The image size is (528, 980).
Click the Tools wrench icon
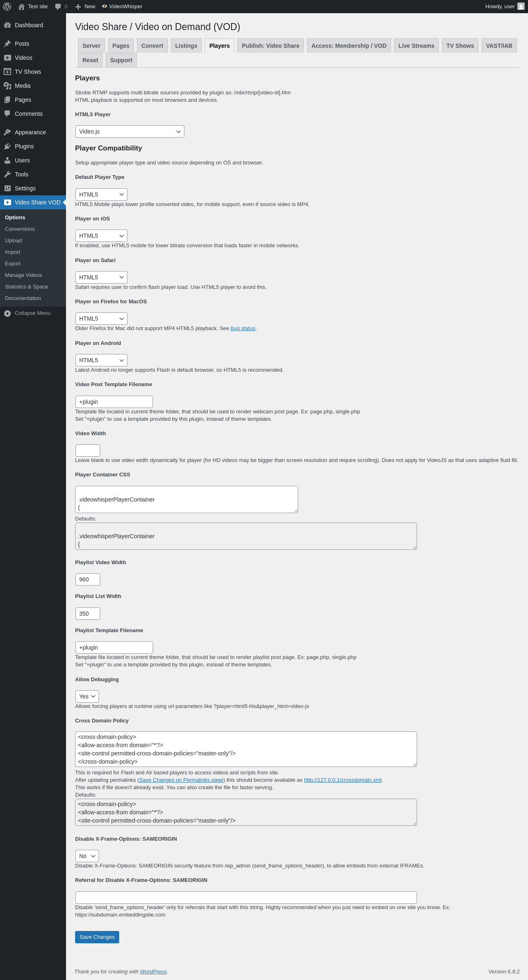pyautogui.click(x=7, y=174)
